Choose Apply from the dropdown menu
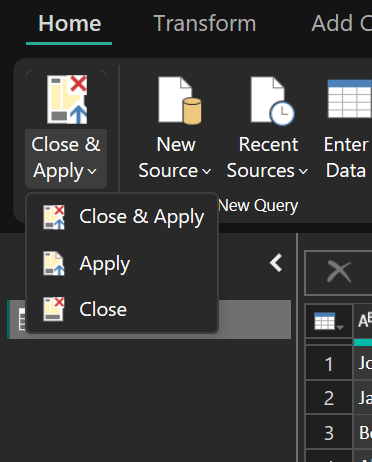 click(x=122, y=263)
